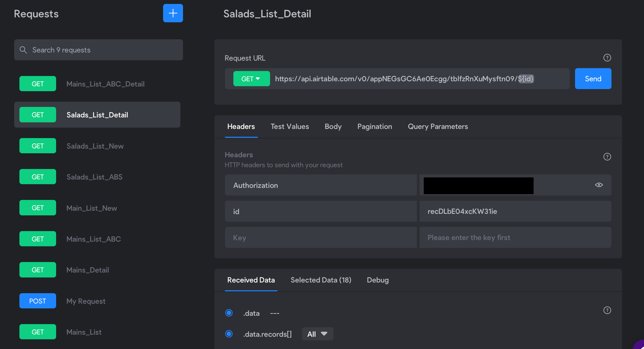
Task: Open the Debug tab
Action: [x=378, y=280]
